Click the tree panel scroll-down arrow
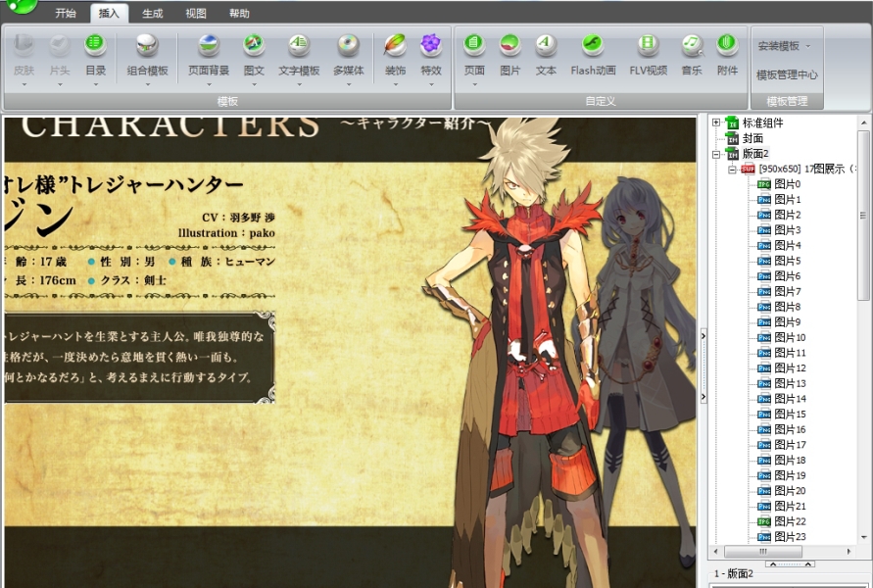Image resolution: width=873 pixels, height=588 pixels. pos(863,537)
